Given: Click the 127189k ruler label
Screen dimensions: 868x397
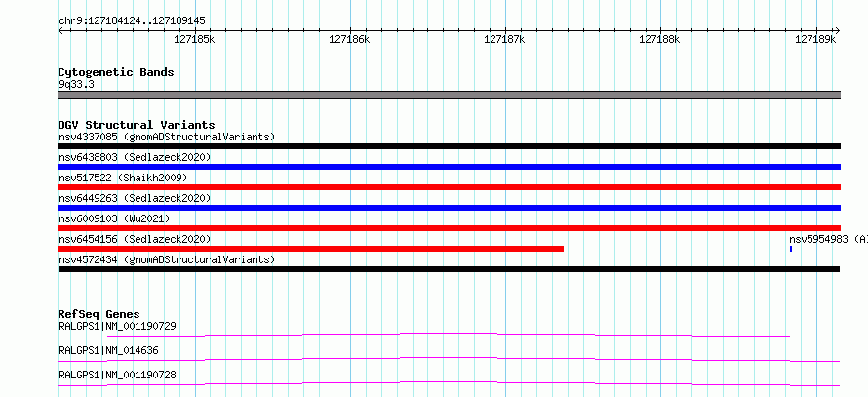Looking at the screenshot, I should (x=815, y=39).
